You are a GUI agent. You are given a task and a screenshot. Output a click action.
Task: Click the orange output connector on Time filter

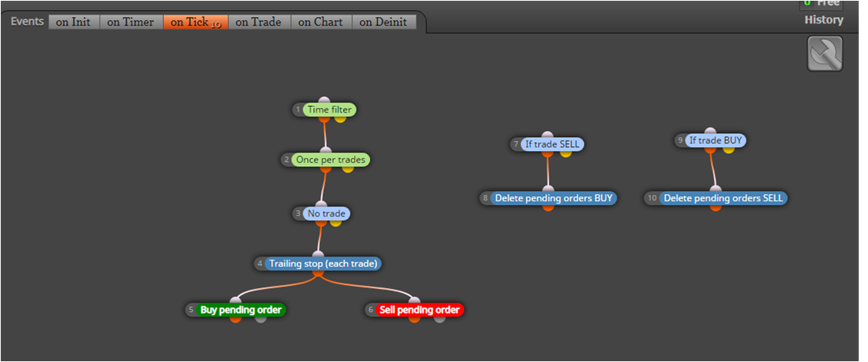[325, 119]
